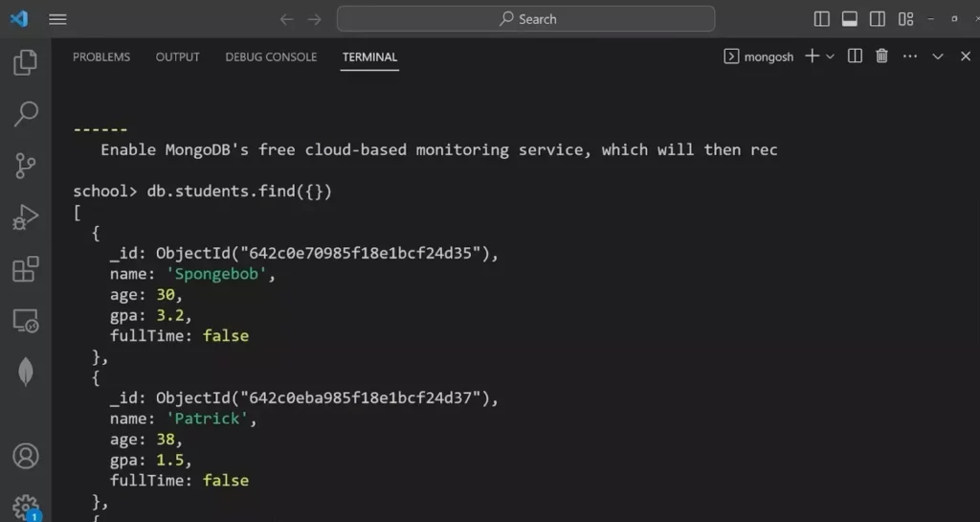Image resolution: width=980 pixels, height=522 pixels.
Task: Go forward with the right arrow
Action: 314,19
